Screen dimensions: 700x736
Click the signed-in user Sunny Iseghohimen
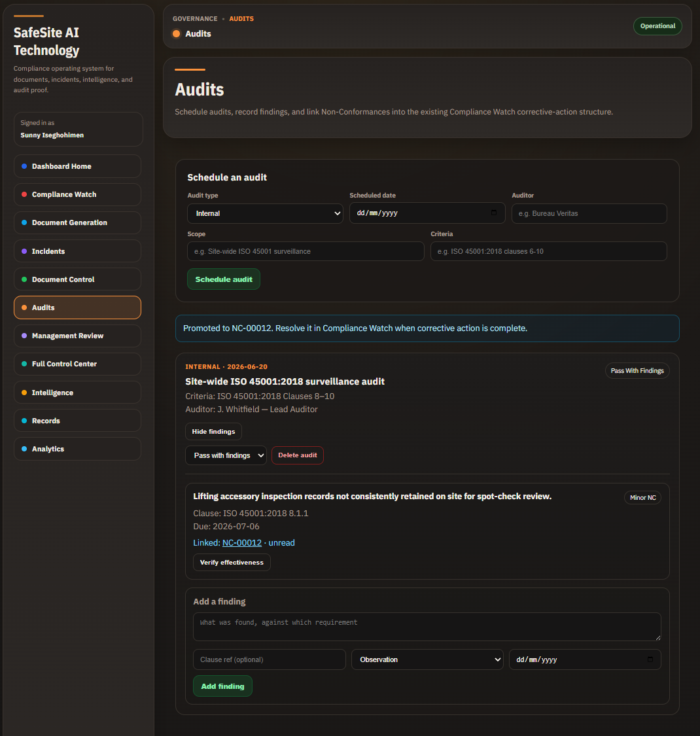coord(52,135)
